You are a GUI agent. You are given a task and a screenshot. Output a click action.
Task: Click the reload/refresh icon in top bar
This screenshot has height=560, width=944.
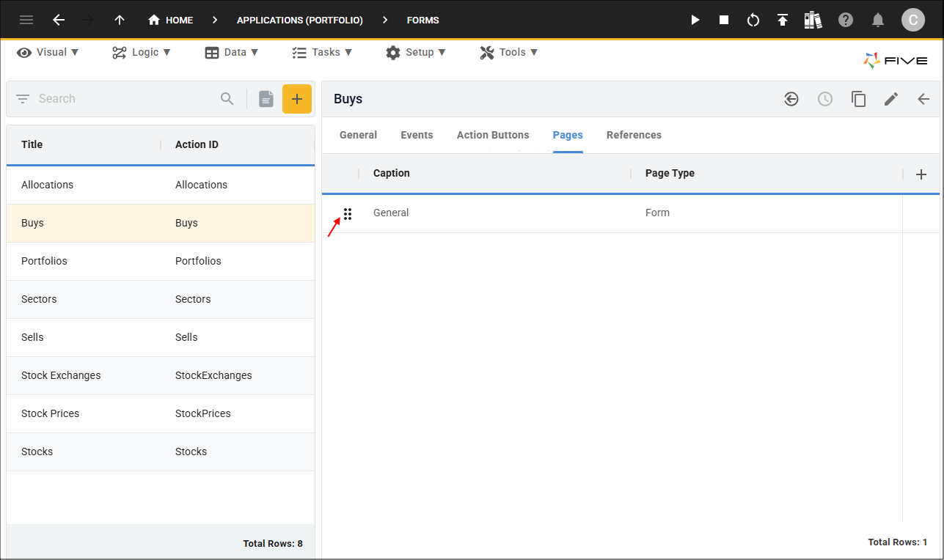pos(753,20)
